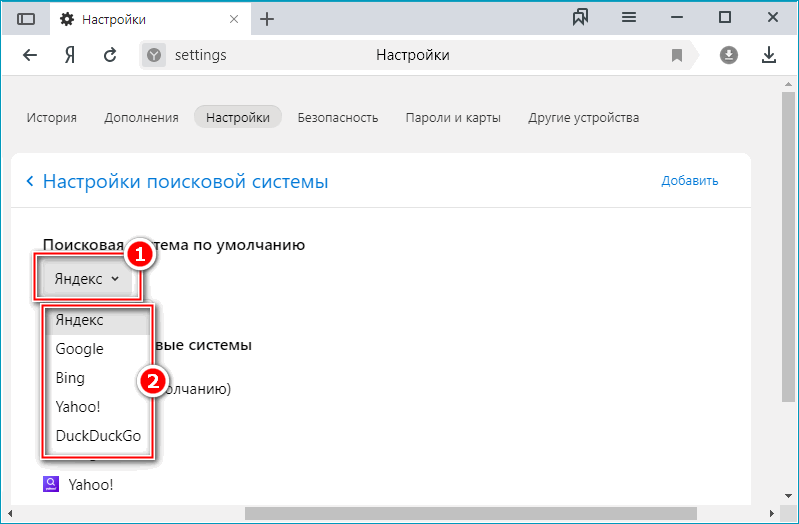799x524 pixels.
Task: Click the scroll down arrow
Action: click(789, 495)
